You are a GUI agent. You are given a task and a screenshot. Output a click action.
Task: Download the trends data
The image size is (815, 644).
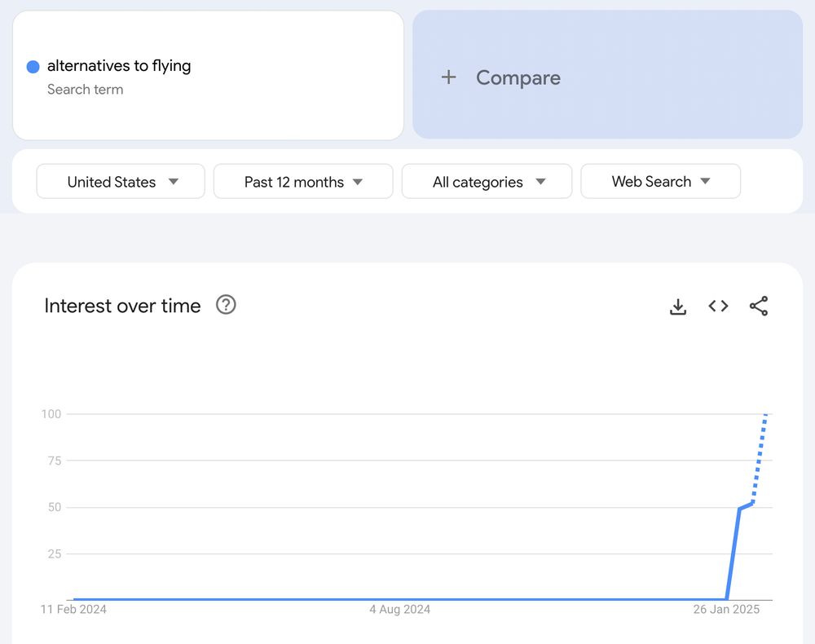coord(678,307)
